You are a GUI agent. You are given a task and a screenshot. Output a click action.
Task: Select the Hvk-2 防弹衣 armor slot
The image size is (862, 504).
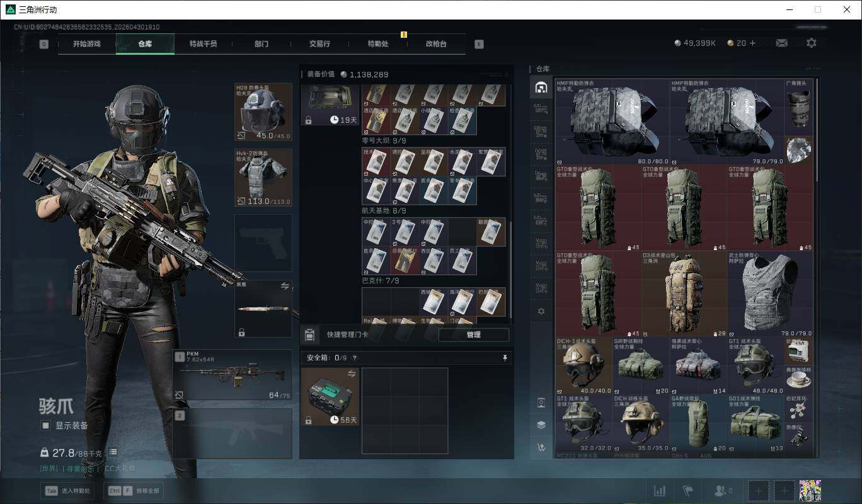263,177
